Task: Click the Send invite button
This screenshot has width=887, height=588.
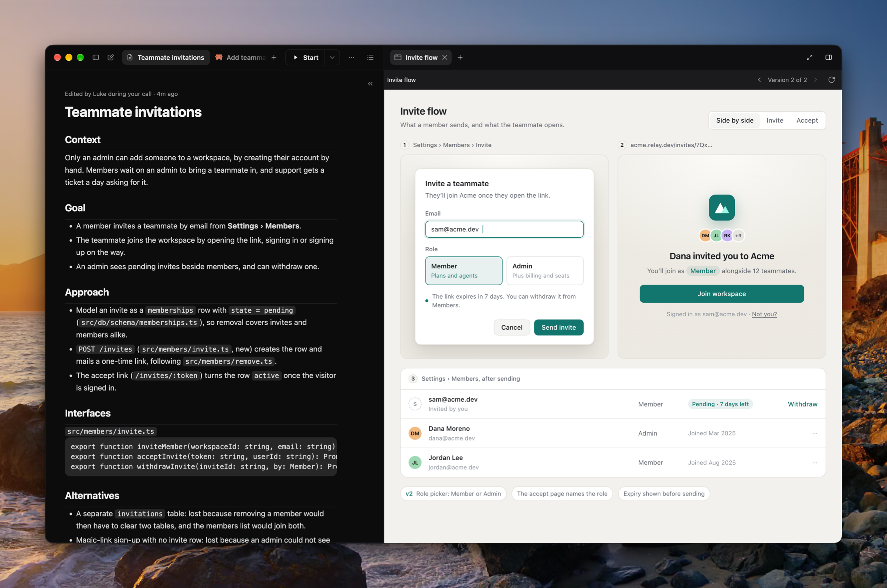Action: [x=558, y=327]
